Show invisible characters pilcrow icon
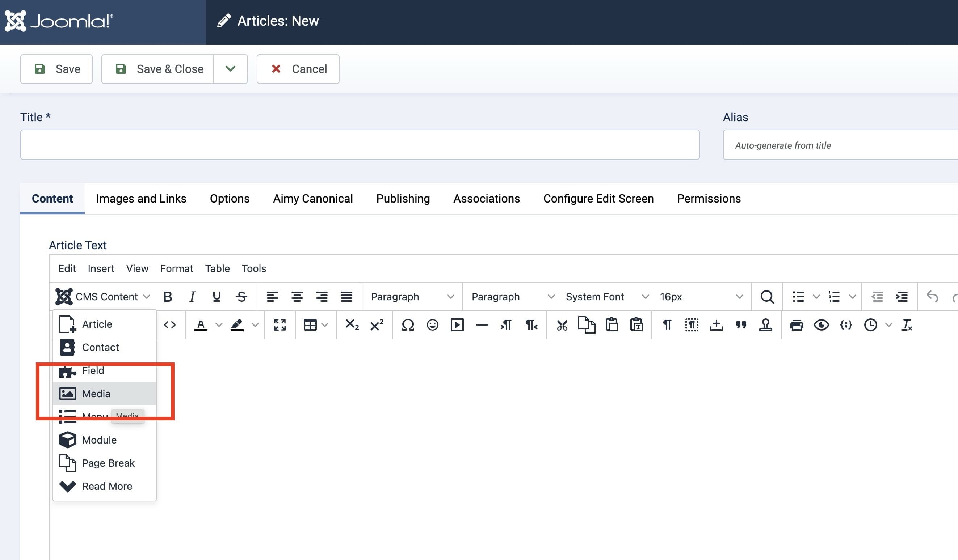Screen dimensions: 958x560 (667, 325)
